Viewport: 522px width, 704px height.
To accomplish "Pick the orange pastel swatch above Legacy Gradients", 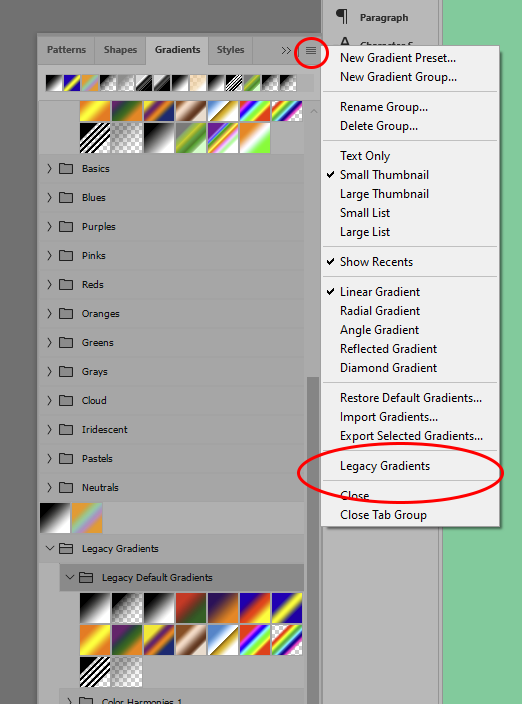I will coord(87,518).
